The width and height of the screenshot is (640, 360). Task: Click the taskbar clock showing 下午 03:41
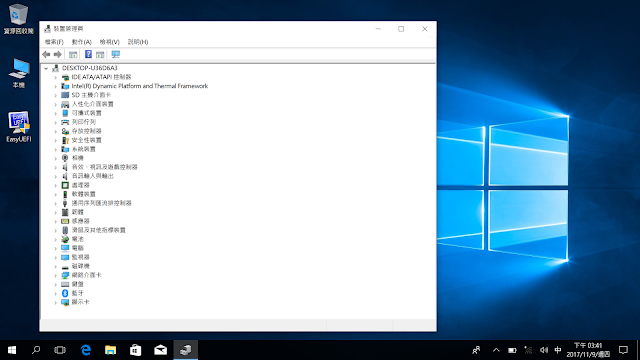588,350
